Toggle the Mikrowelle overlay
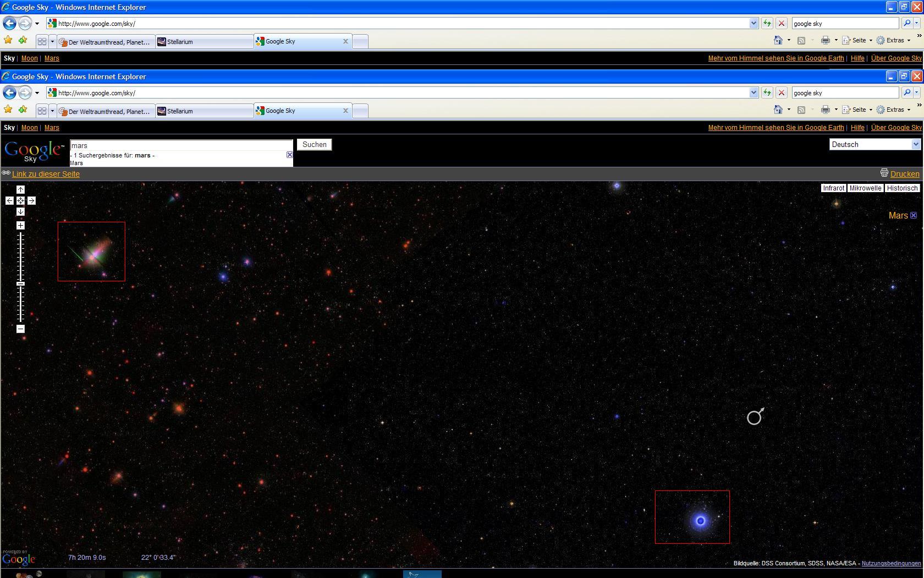 (x=865, y=188)
